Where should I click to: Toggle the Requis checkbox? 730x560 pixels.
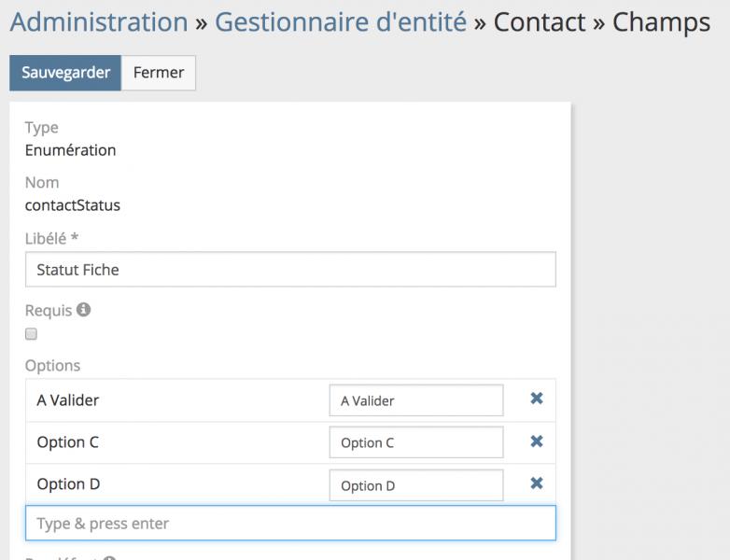(x=31, y=334)
